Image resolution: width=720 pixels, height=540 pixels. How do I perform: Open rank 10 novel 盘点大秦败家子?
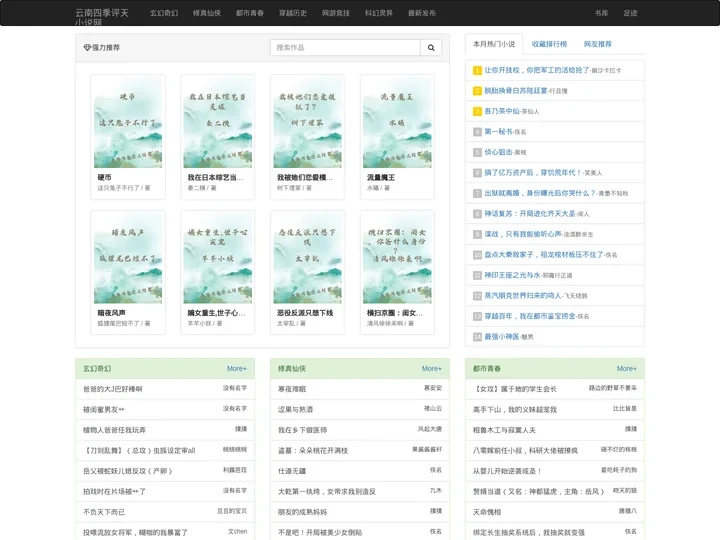click(x=544, y=254)
